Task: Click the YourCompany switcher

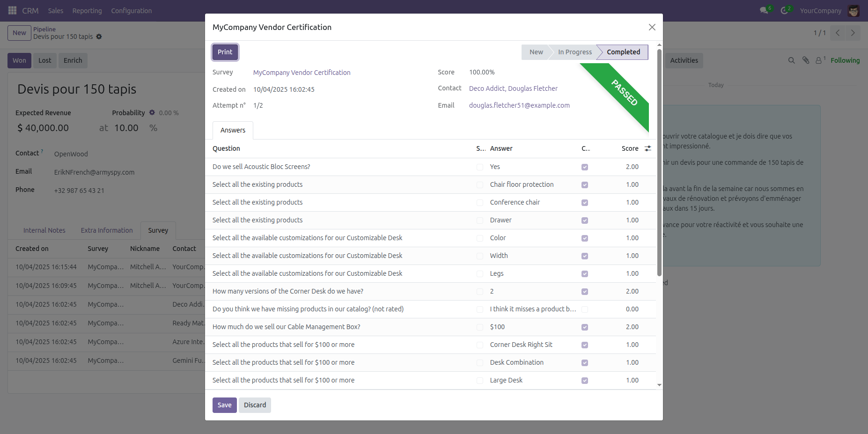Action: pos(820,10)
